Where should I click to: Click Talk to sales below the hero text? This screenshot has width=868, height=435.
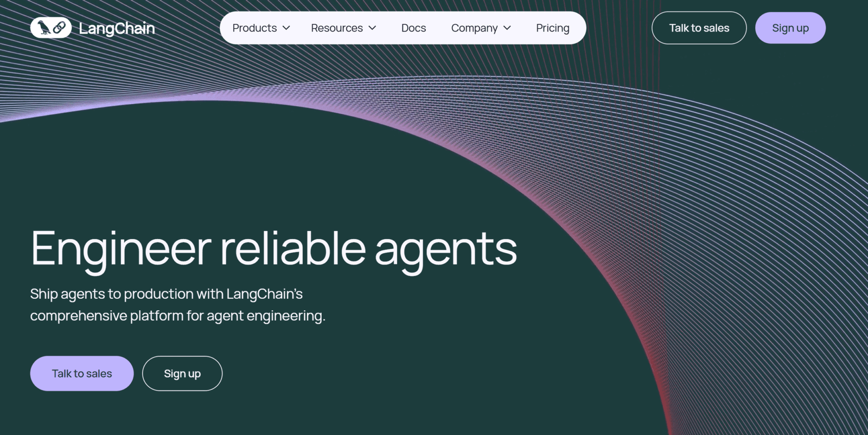click(82, 373)
